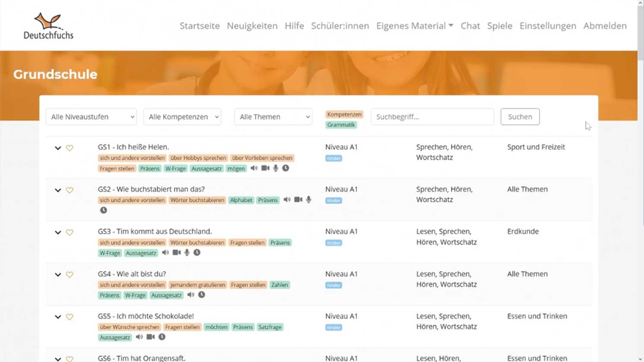The height and width of the screenshot is (362, 644).
Task: Toggle the heart on GS3 lesson
Action: tap(70, 233)
